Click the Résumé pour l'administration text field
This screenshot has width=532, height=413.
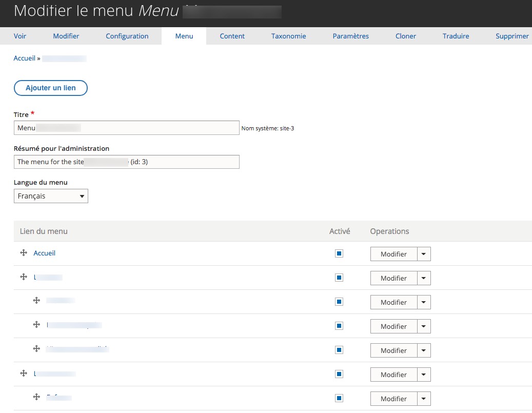click(x=127, y=162)
